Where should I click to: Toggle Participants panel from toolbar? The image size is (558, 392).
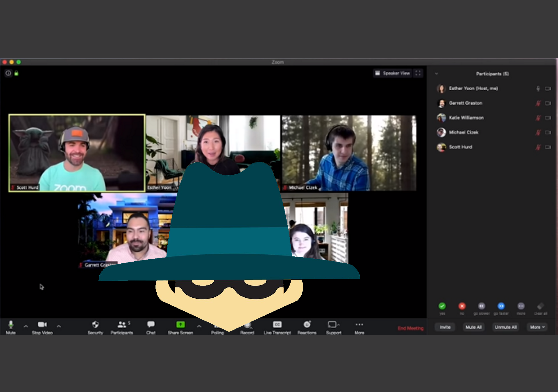coord(122,325)
